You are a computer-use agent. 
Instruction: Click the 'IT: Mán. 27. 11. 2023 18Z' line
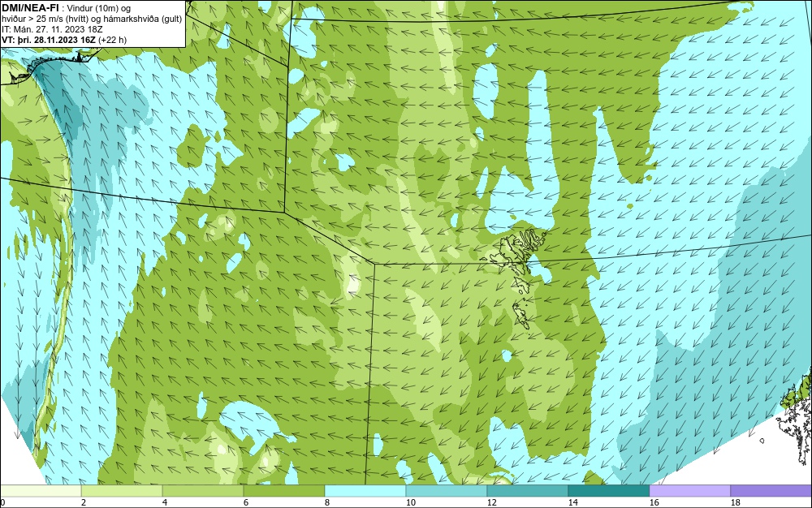pyautogui.click(x=52, y=29)
